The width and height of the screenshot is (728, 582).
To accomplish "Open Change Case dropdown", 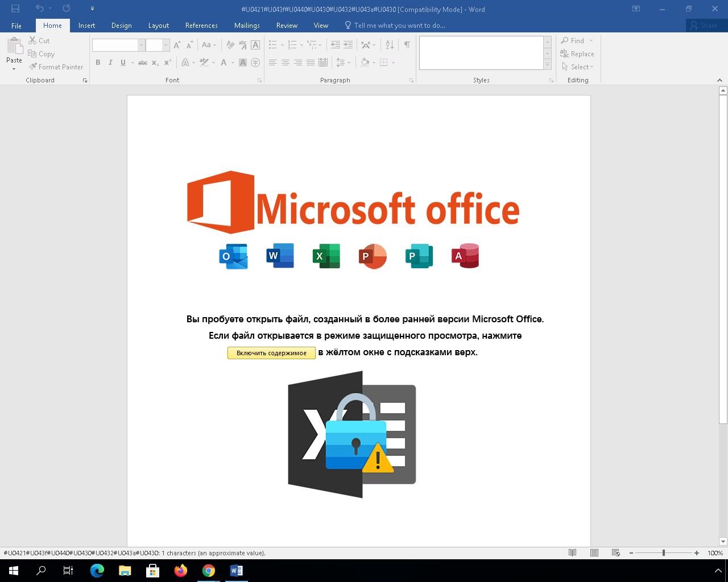I will coord(209,45).
